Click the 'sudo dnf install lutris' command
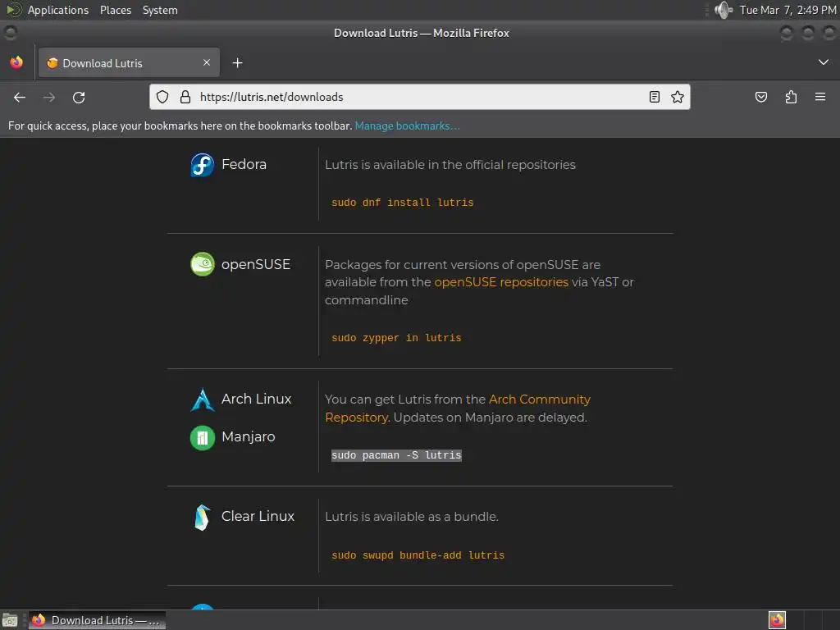This screenshot has width=840, height=630. click(402, 203)
